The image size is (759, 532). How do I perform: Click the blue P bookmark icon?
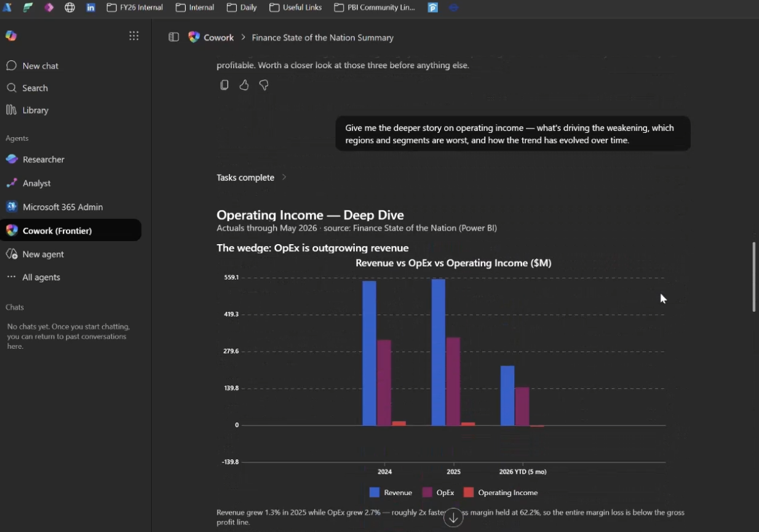pos(433,7)
